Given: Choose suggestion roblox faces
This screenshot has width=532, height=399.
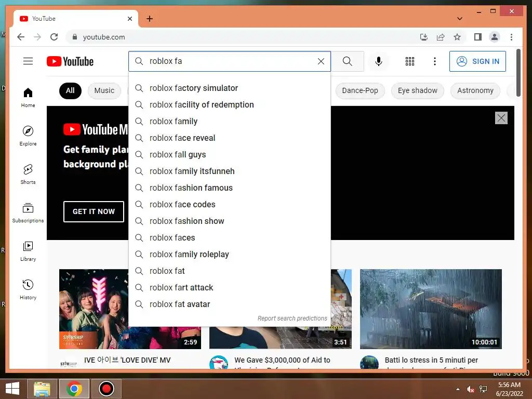Looking at the screenshot, I should click(229, 238).
